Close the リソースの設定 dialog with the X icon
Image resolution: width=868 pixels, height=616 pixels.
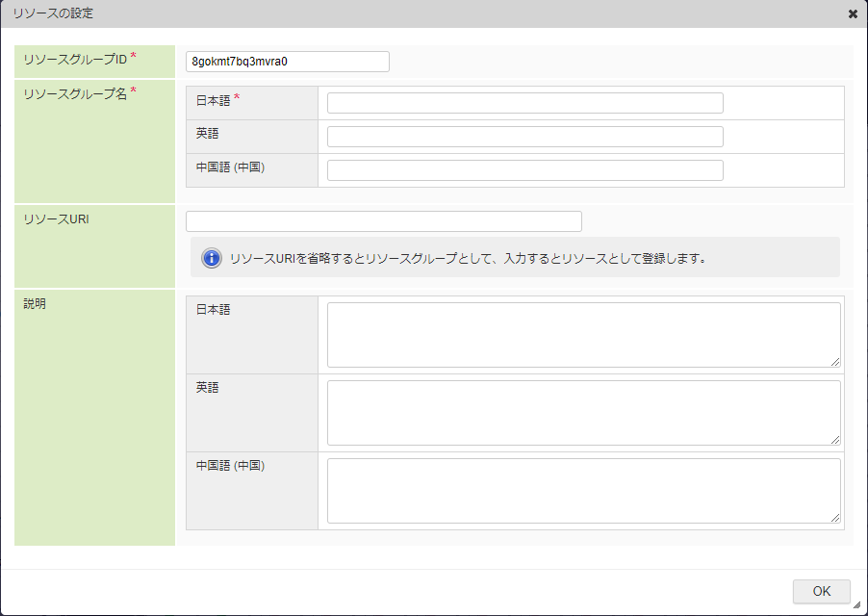853,14
